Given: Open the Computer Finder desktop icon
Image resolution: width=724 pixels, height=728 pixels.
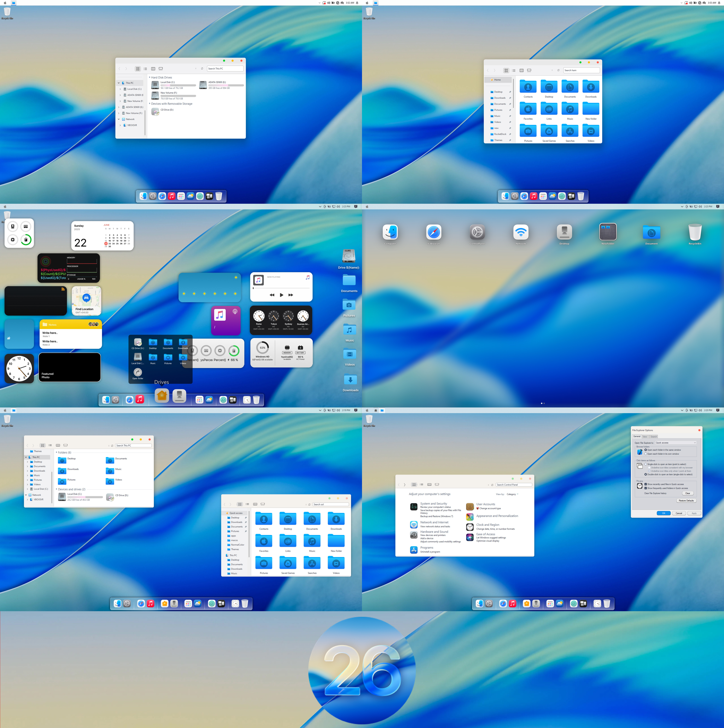Looking at the screenshot, I should coord(390,232).
